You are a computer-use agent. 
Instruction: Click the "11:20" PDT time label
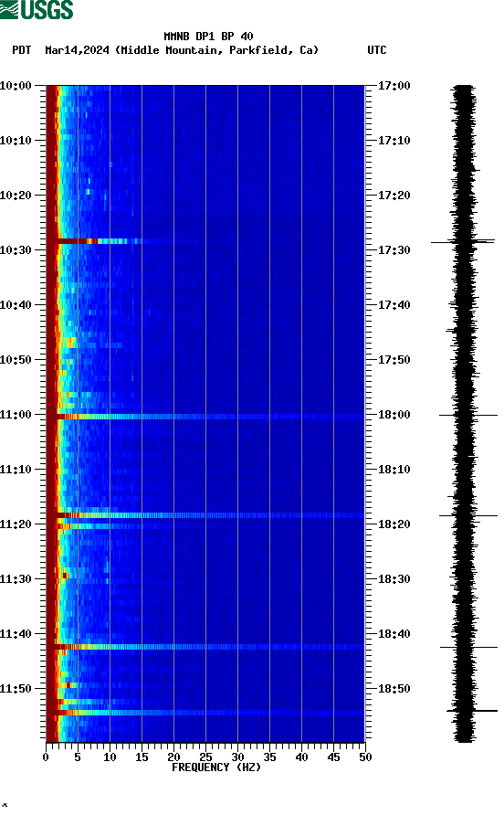click(16, 524)
